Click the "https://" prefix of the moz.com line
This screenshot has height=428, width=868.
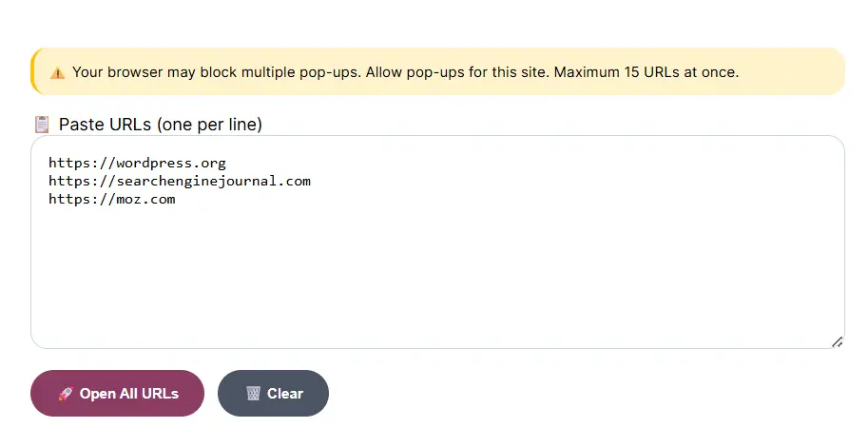coord(80,199)
